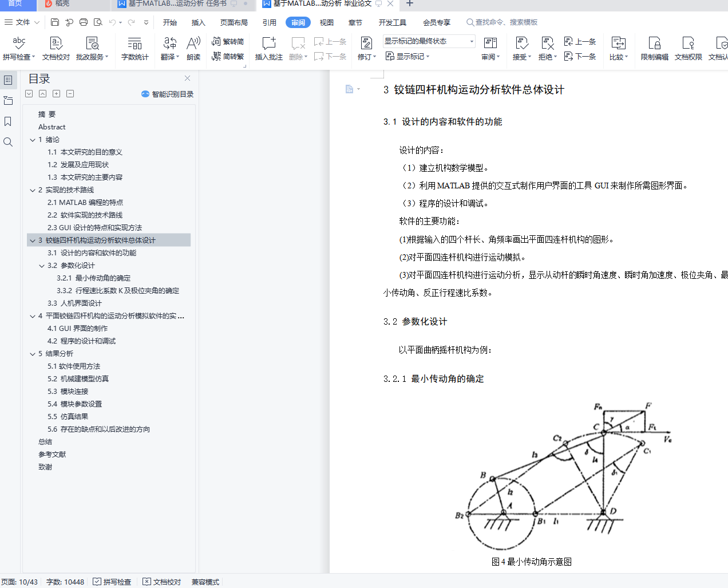Switch to the 引用 ribbon tab
Screen dimensions: 728x588
(x=270, y=22)
